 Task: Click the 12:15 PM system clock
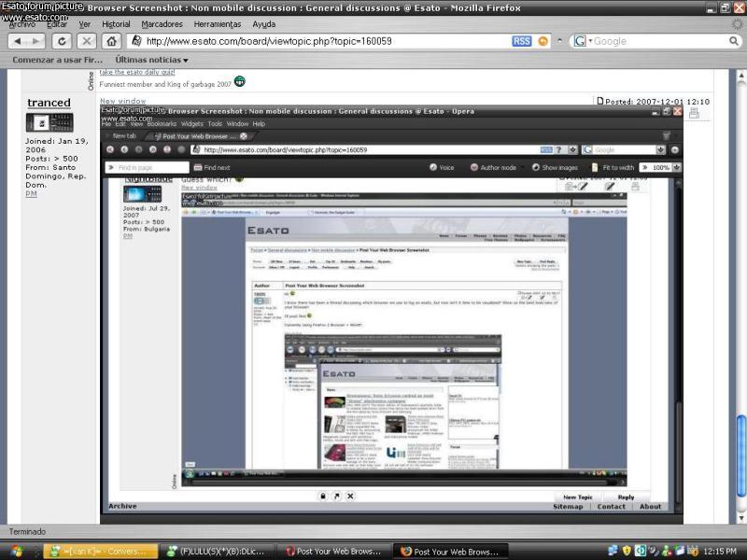click(x=719, y=552)
